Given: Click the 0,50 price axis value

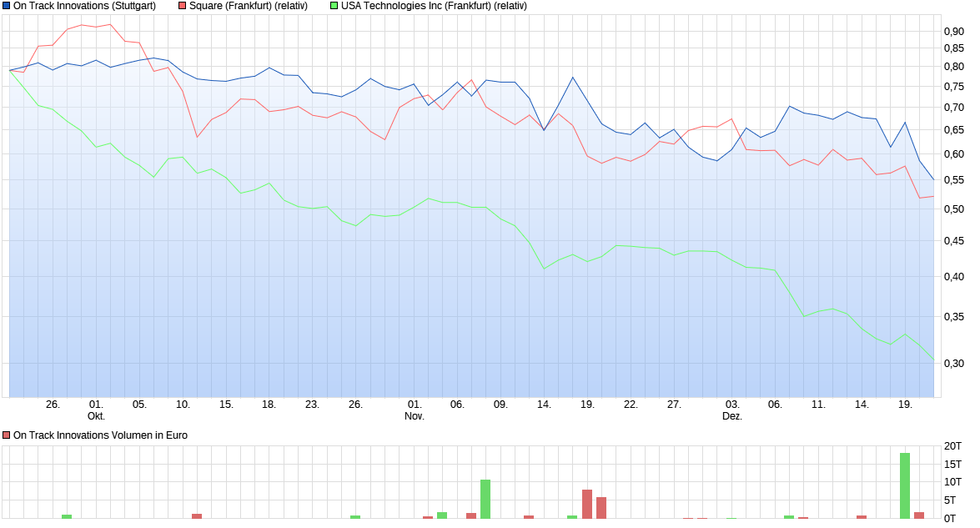Looking at the screenshot, I should [954, 209].
